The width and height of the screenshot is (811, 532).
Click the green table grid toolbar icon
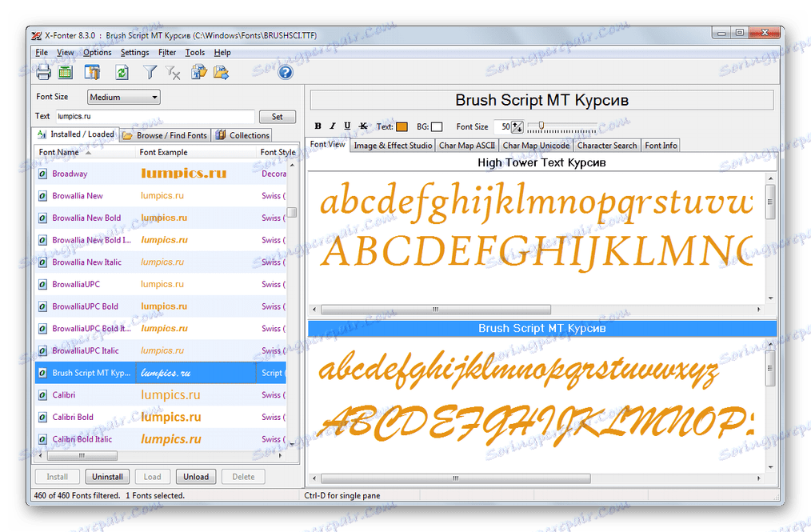click(x=66, y=72)
